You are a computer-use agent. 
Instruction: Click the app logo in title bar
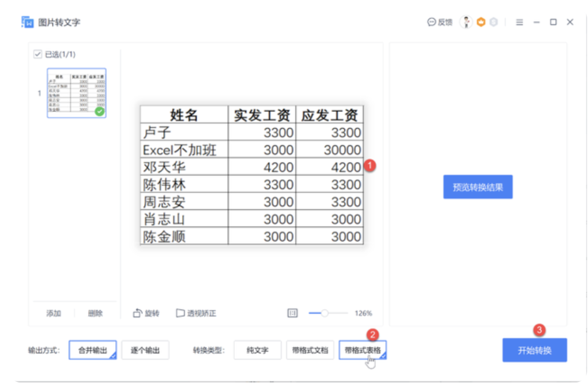(x=27, y=22)
